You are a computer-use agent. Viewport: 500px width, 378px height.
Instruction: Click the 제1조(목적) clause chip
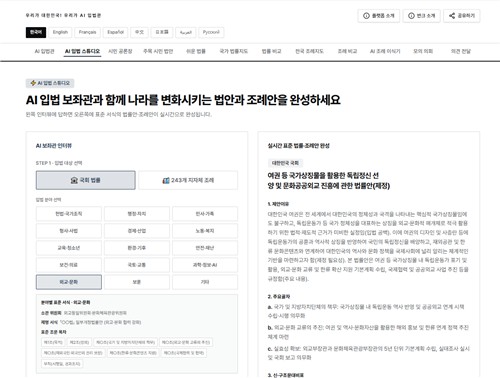(x=53, y=342)
